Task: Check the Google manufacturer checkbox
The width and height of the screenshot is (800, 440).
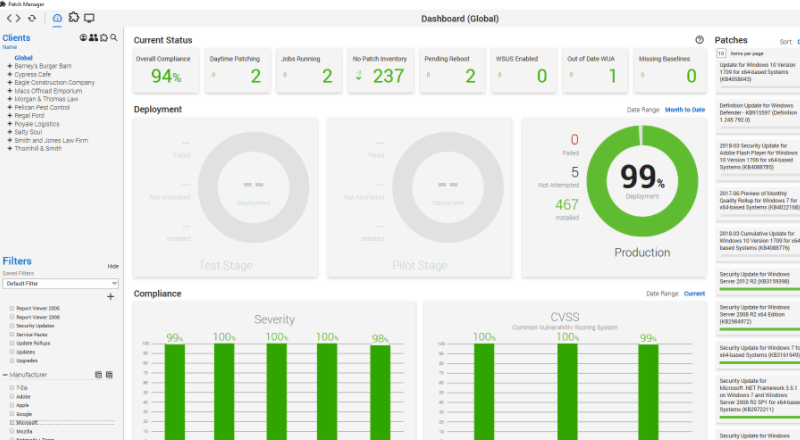Action: (x=12, y=414)
